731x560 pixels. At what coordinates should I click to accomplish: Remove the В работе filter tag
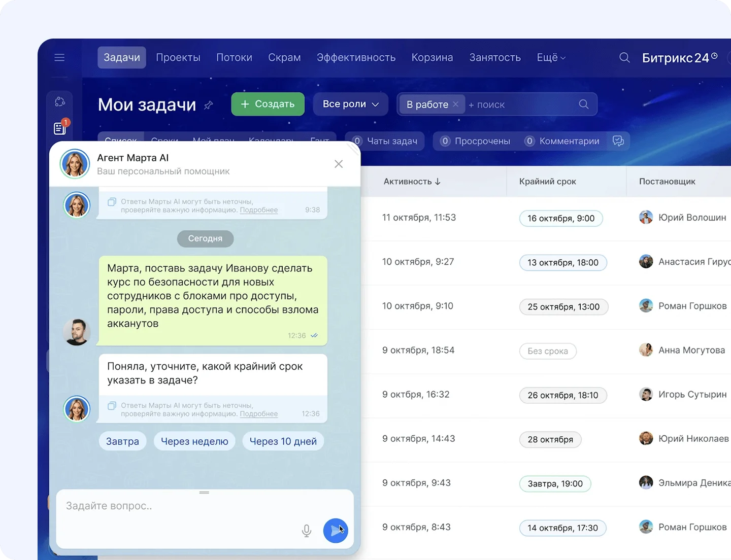[456, 104]
